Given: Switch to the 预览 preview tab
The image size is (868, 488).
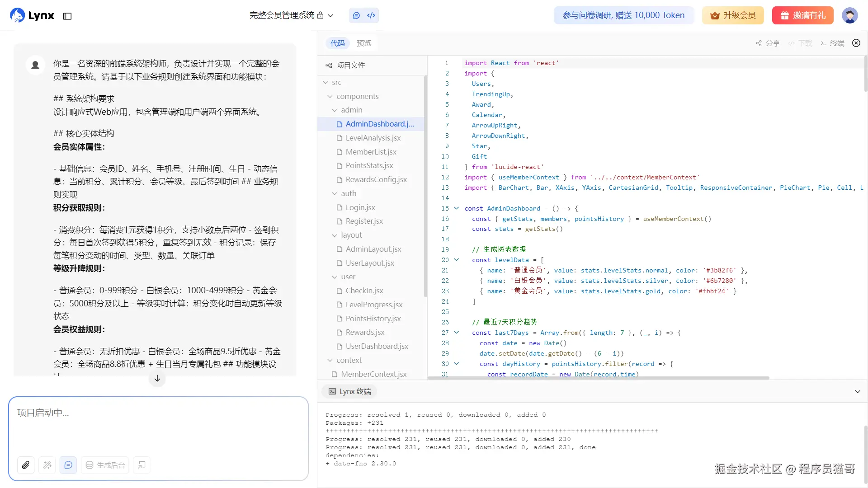Looking at the screenshot, I should [x=363, y=43].
